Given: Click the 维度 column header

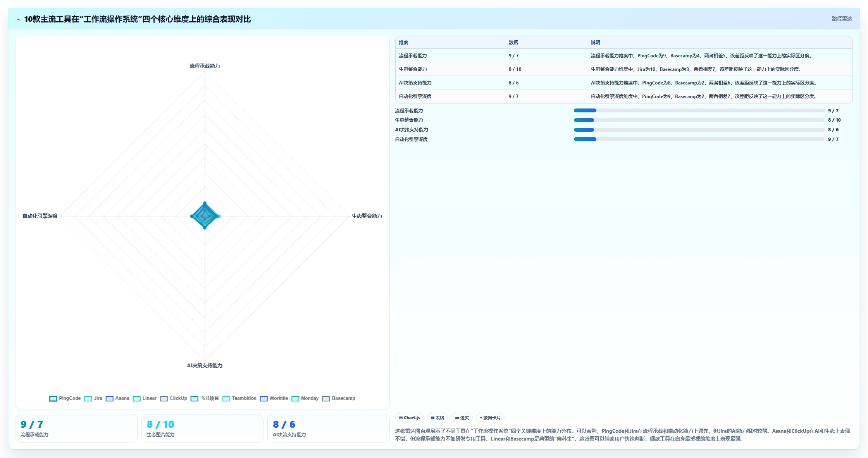Looking at the screenshot, I should click(x=403, y=43).
